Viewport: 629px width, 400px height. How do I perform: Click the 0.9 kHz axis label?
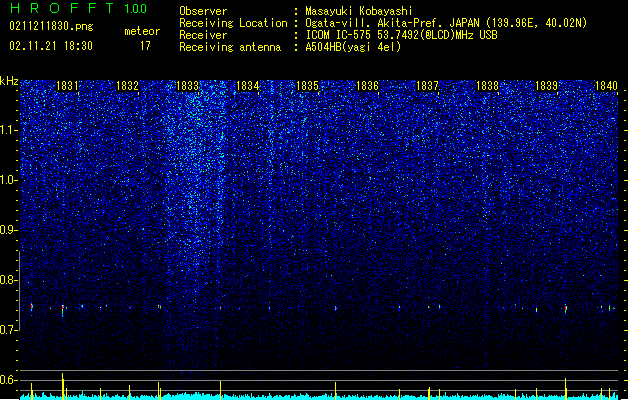(9, 230)
